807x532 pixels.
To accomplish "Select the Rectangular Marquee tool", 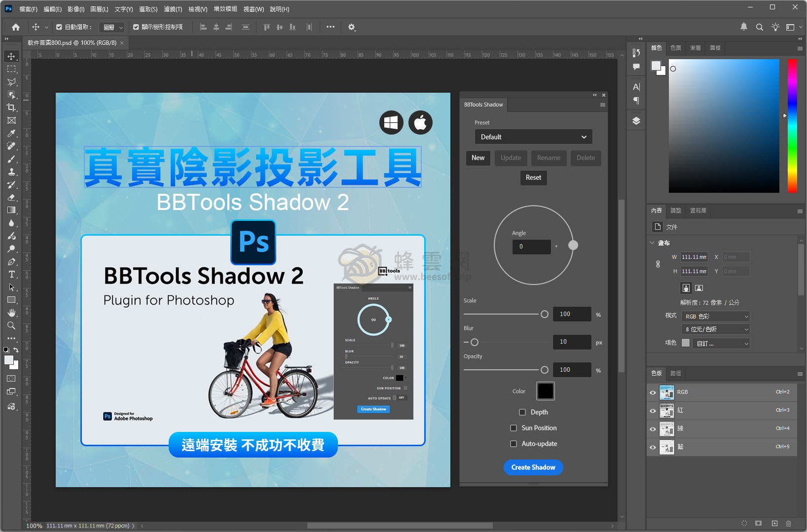I will (x=11, y=69).
